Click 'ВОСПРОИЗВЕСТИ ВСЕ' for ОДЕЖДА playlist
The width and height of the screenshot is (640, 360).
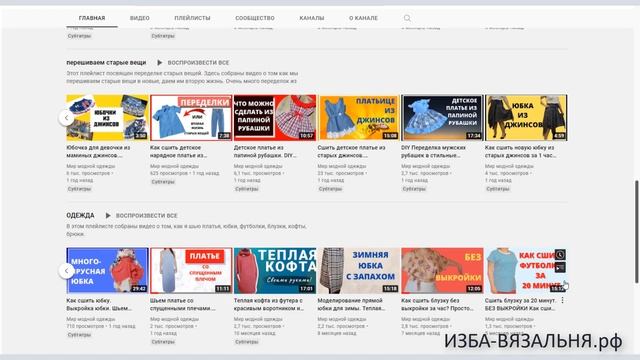[x=147, y=216]
